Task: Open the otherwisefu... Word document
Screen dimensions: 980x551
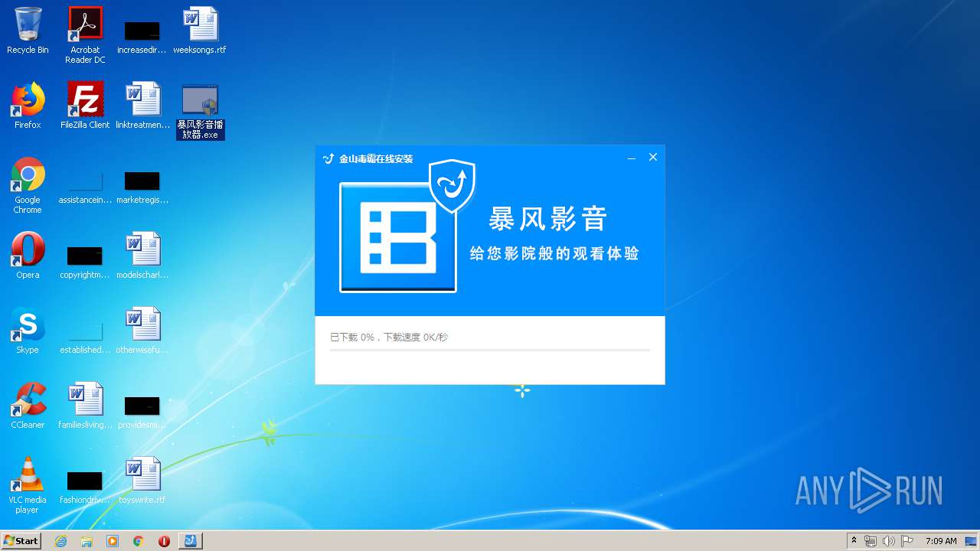Action: click(142, 331)
